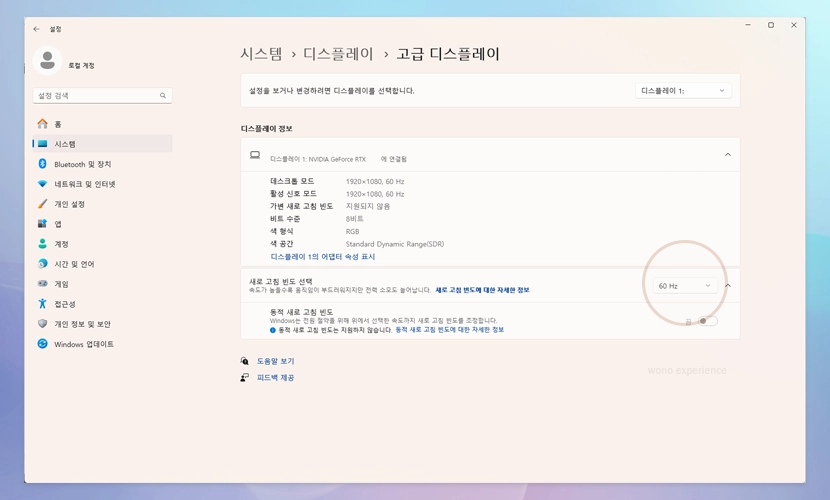Click the 활성 신호 모드 resolution value
This screenshot has height=500, width=830.
coord(375,194)
